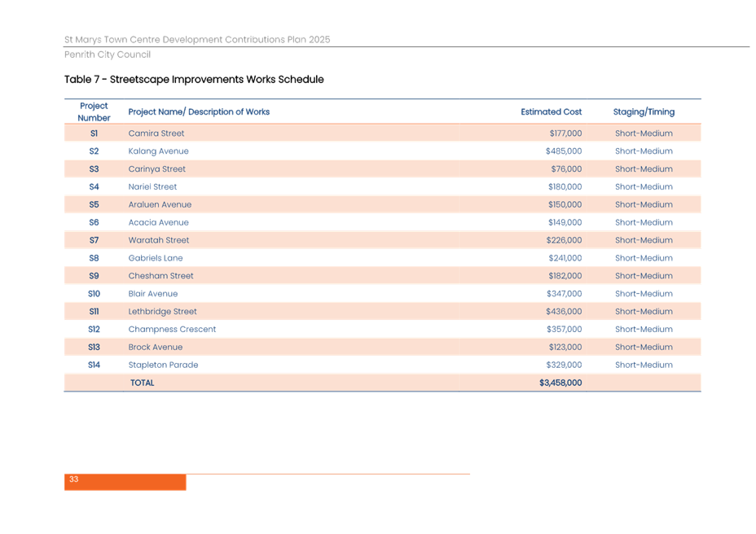Click project number S13
Image resolution: width=756 pixels, height=534 pixels.
coord(94,348)
